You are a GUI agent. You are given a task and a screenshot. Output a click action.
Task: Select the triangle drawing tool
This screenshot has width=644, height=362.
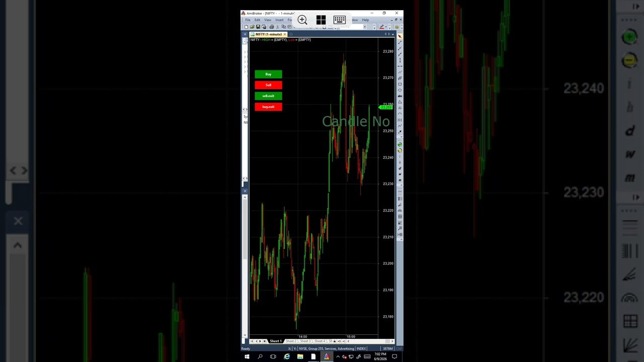click(400, 102)
